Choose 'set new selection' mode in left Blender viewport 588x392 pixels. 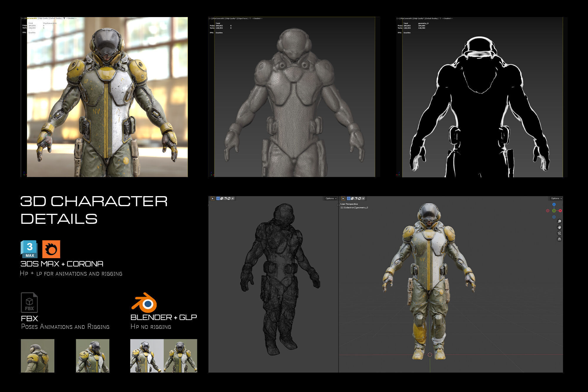point(218,198)
